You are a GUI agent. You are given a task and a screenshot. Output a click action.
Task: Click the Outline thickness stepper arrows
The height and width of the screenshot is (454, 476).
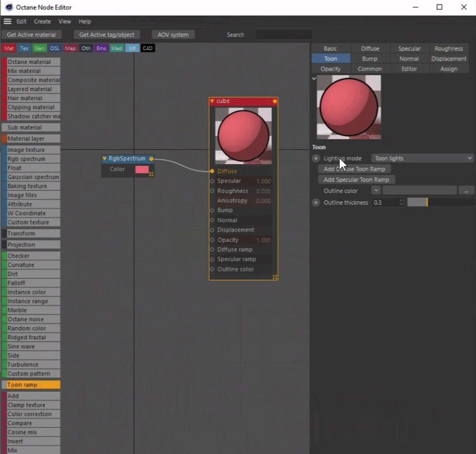point(401,203)
